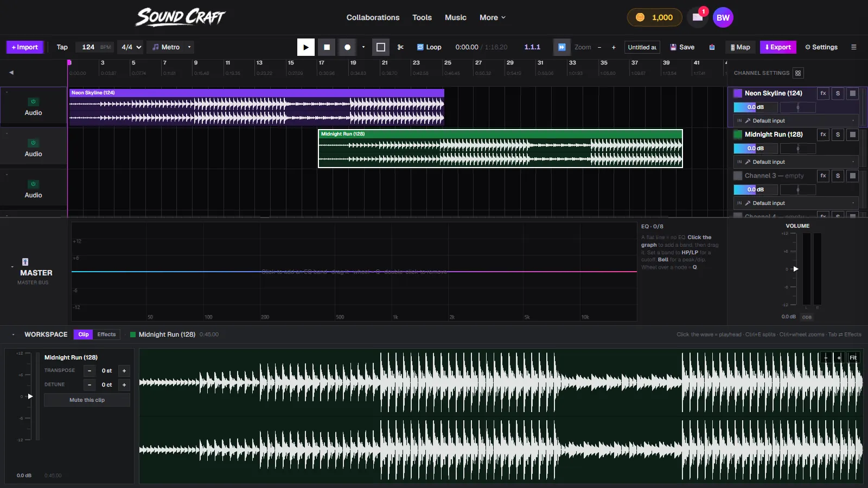Save the project
Screen dimensions: 868x488
[682, 47]
